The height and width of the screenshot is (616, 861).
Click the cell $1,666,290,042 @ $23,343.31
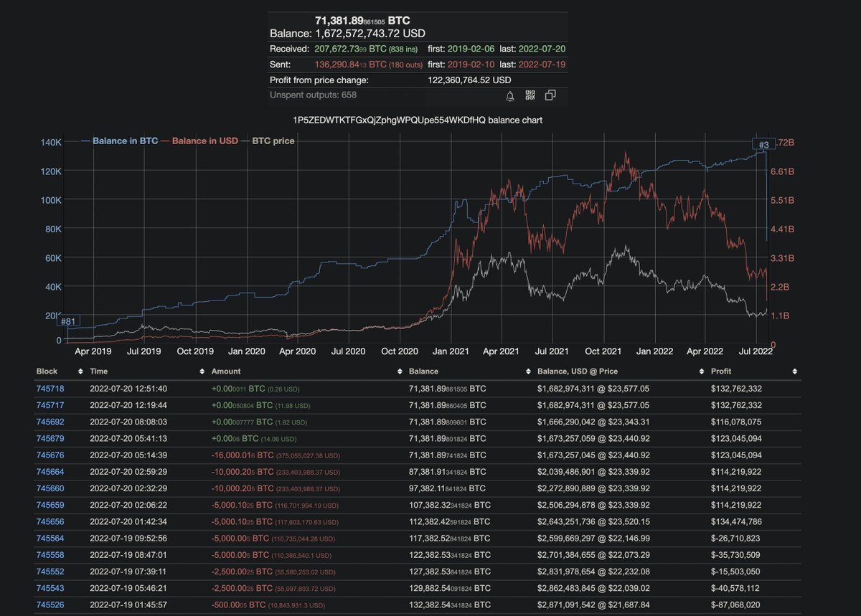[593, 422]
